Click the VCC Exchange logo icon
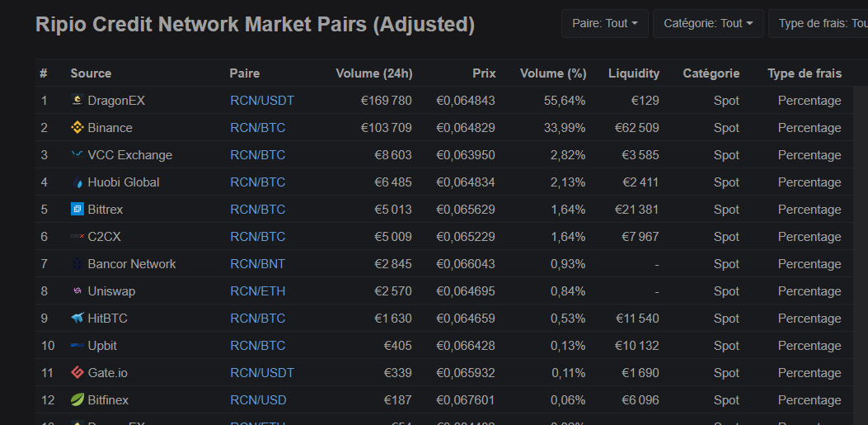868x425 pixels. (77, 155)
